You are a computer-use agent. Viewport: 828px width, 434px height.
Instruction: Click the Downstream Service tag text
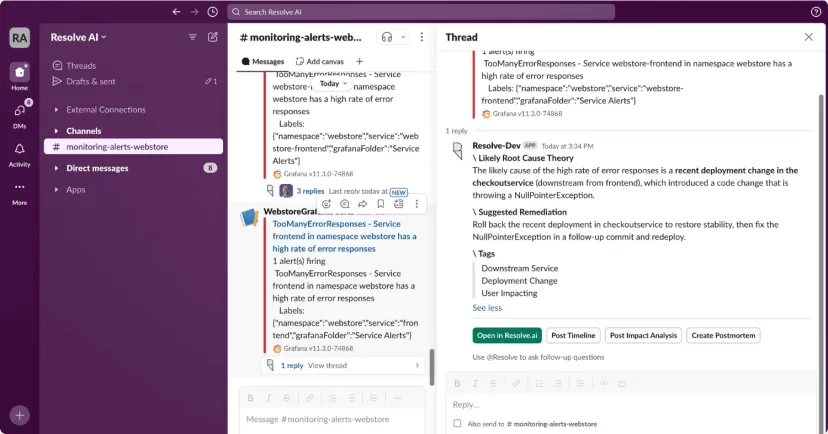(x=520, y=268)
